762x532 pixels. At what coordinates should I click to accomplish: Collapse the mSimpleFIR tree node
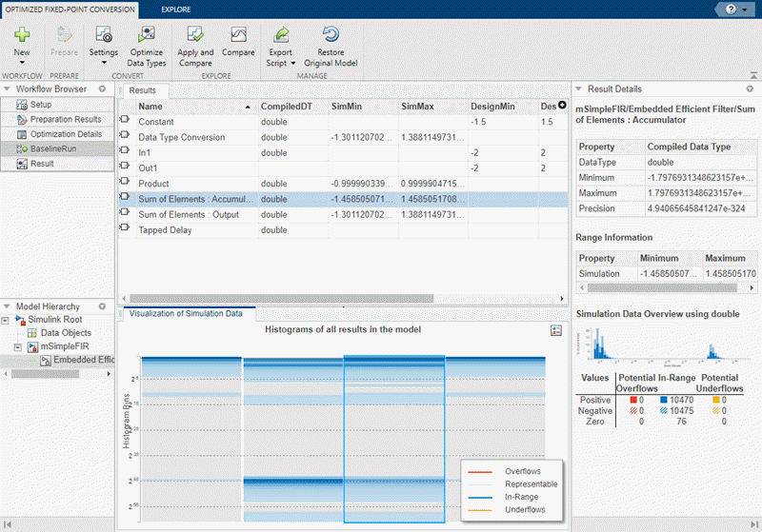[x=18, y=346]
